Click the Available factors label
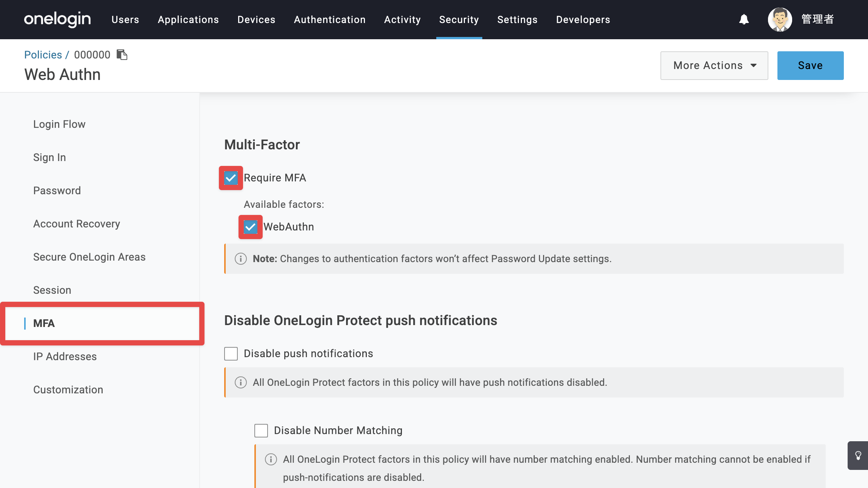Screen dimensions: 868x488 pyautogui.click(x=284, y=204)
